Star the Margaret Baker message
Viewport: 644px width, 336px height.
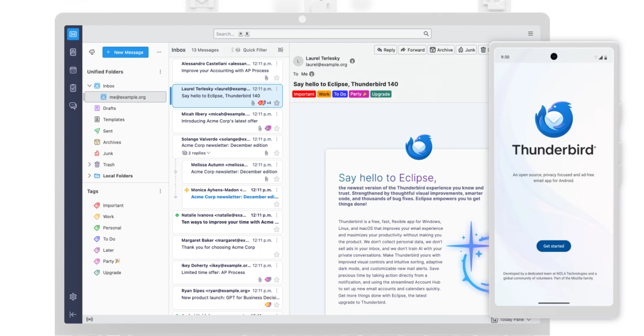[x=277, y=255]
